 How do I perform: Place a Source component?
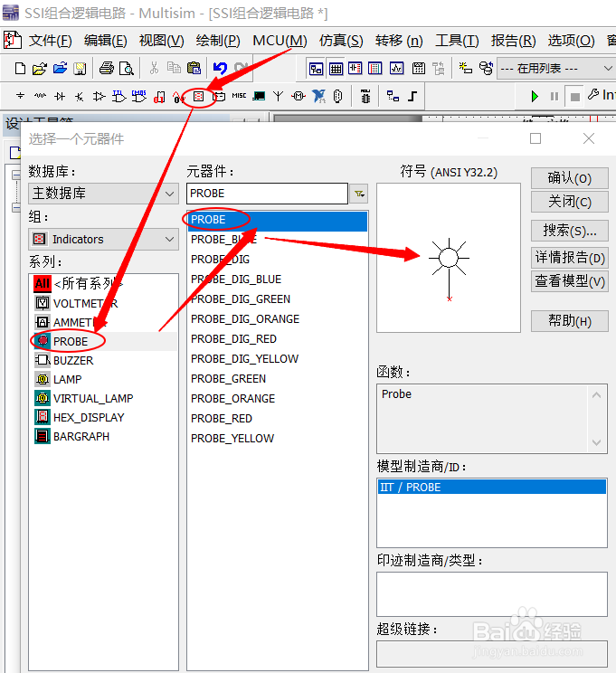coord(20,96)
